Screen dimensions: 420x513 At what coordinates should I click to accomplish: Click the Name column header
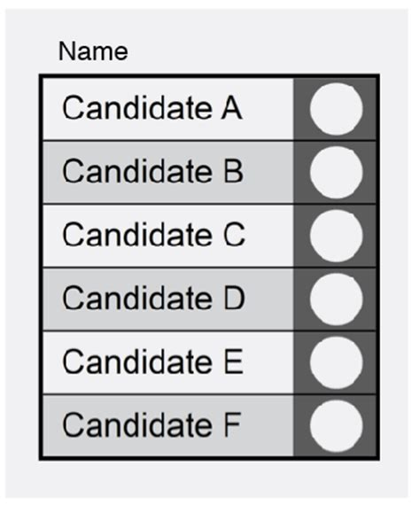click(x=93, y=51)
